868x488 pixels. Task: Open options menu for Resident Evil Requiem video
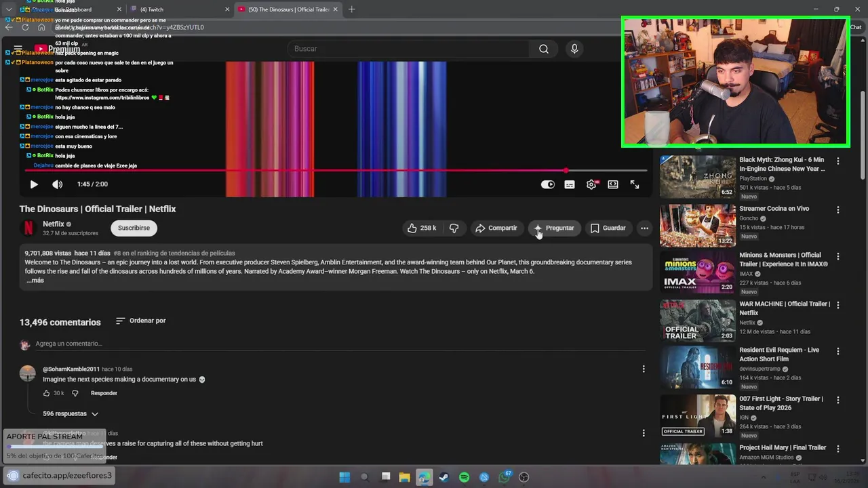838,352
